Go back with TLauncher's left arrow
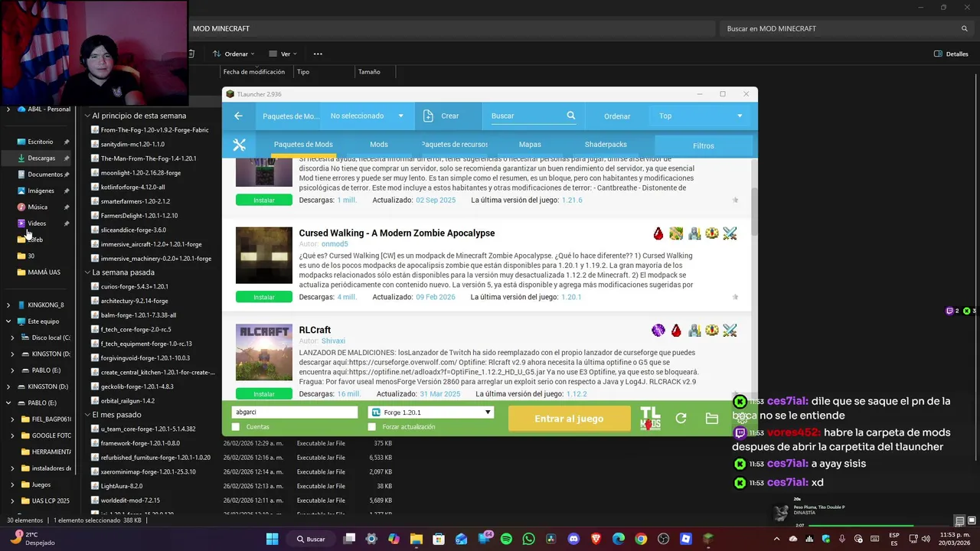Screen dimensions: 980x551 [x=238, y=116]
